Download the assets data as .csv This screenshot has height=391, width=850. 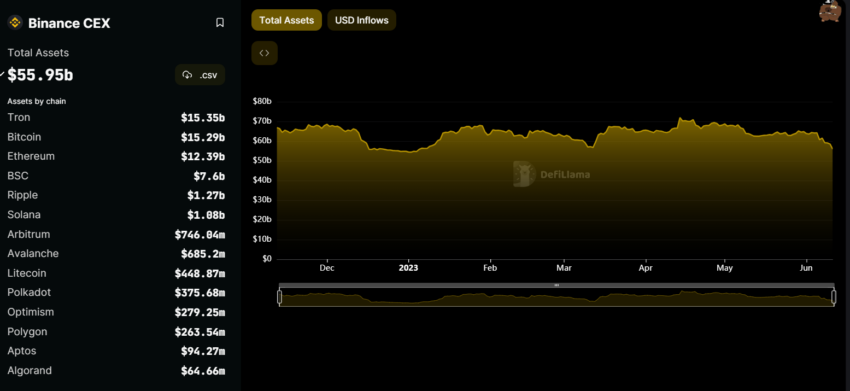(x=200, y=75)
